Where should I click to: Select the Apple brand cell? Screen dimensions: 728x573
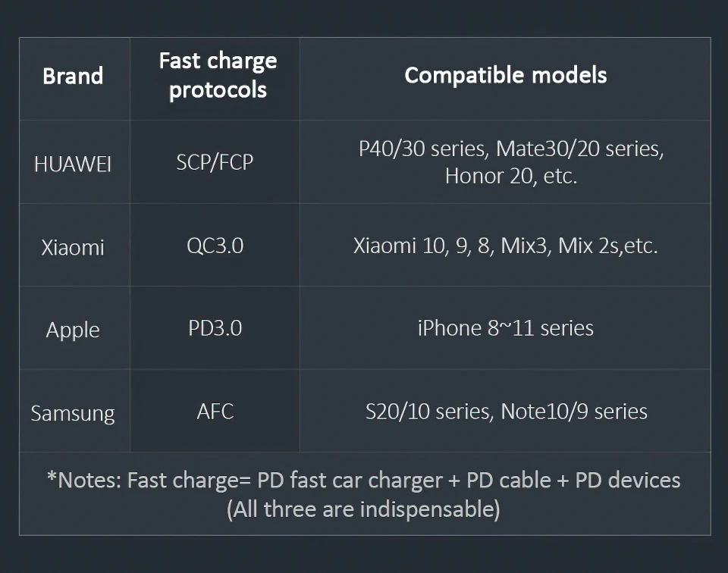[73, 330]
